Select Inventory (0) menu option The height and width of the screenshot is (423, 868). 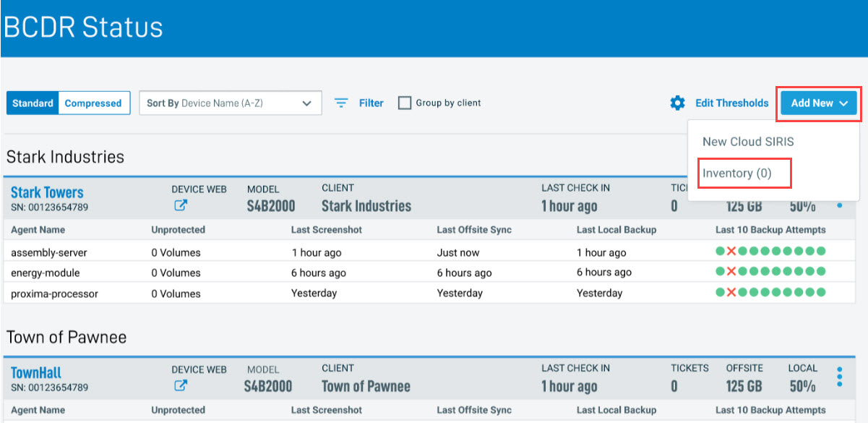[737, 174]
